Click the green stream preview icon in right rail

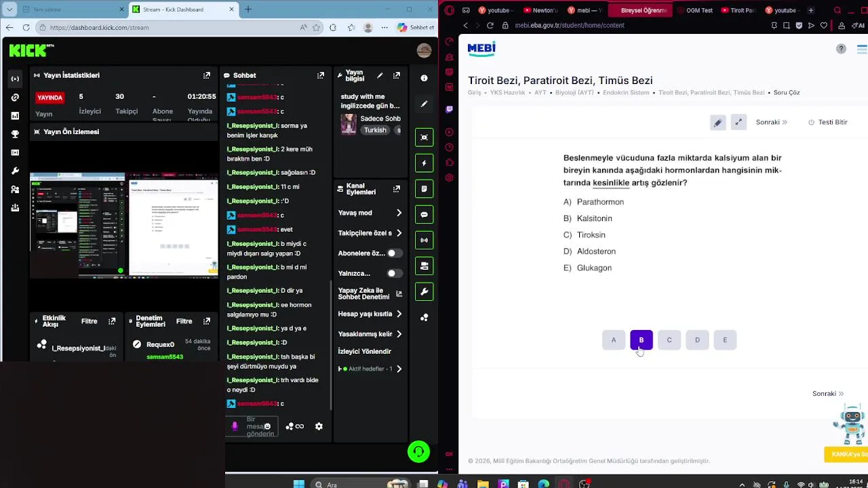coord(424,138)
